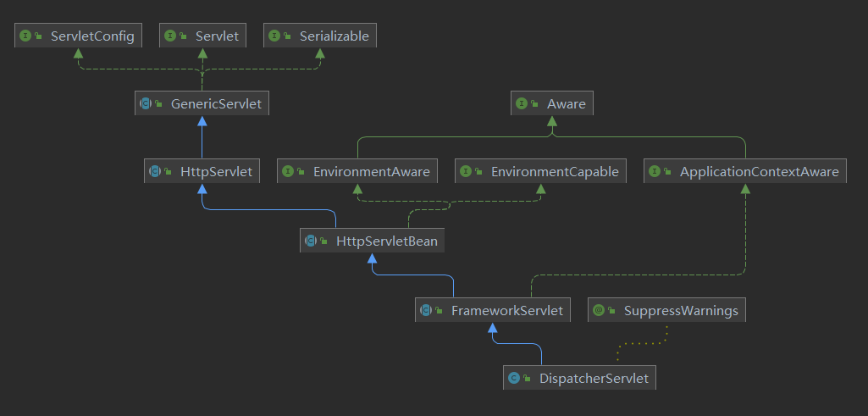The image size is (868, 416).
Task: Click the GenericServlet label text
Action: (217, 103)
